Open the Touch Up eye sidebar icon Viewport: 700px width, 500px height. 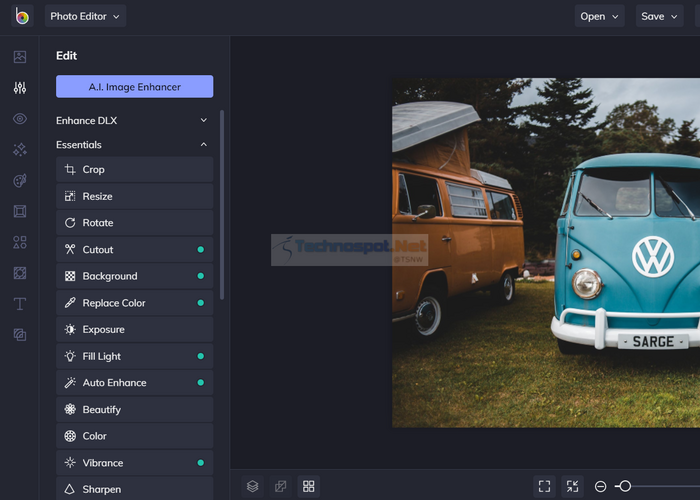(20, 119)
